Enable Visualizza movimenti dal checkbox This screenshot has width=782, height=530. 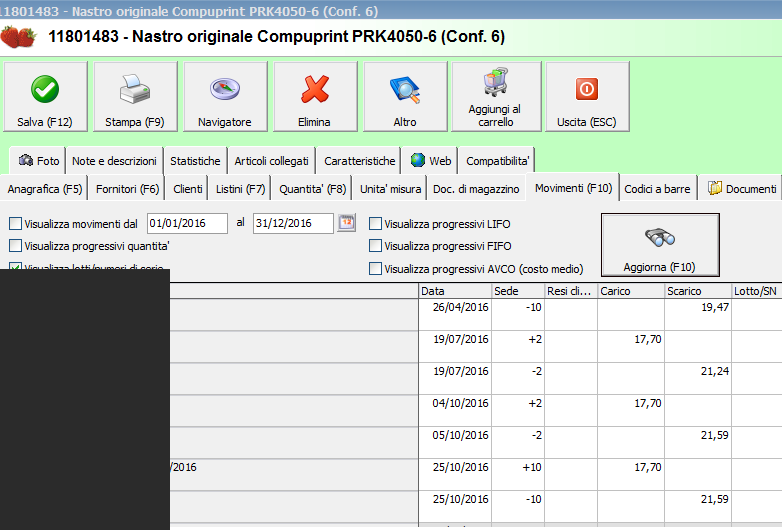[x=15, y=223]
